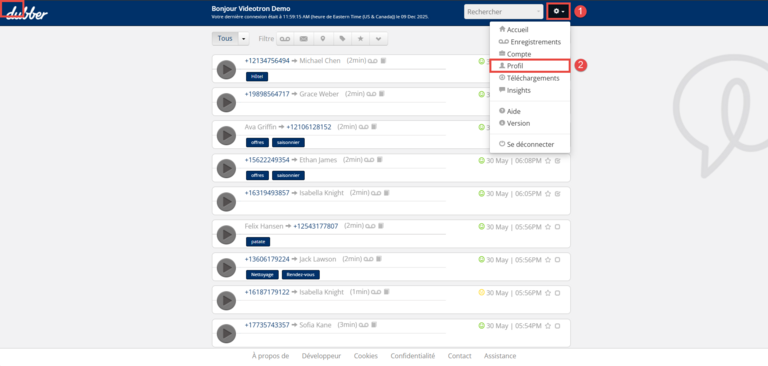The width and height of the screenshot is (768, 366).
Task: Filter by starred icon
Action: click(x=360, y=39)
